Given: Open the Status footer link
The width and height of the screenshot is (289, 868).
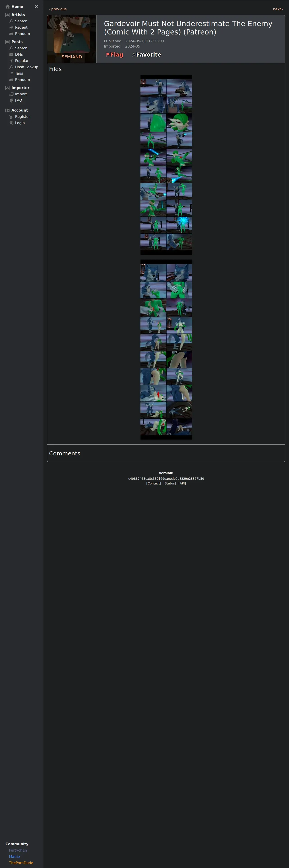Looking at the screenshot, I should coord(169,483).
